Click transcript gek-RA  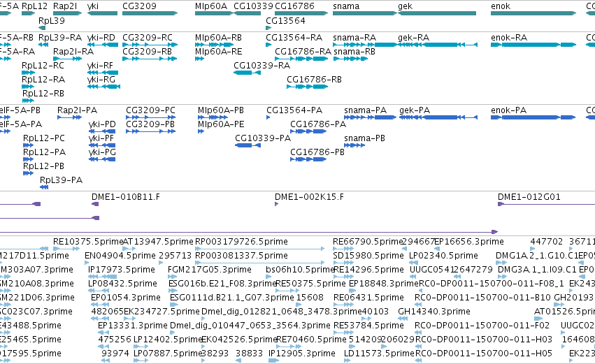414,38
